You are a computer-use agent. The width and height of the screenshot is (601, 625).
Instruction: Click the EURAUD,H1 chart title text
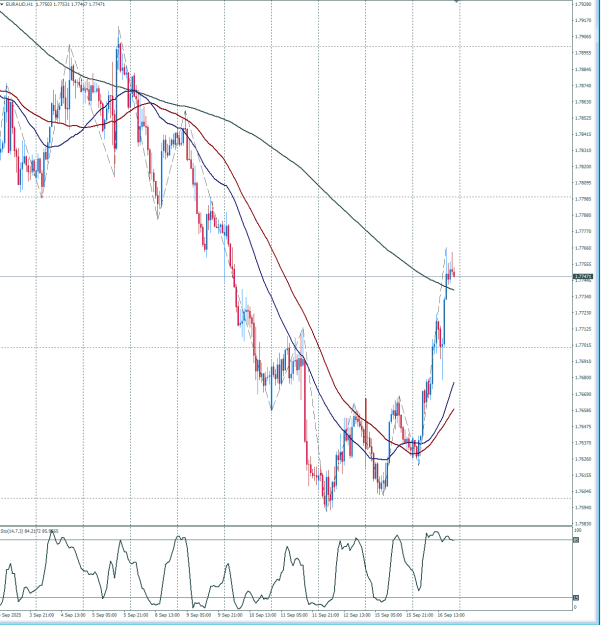(x=19, y=4)
